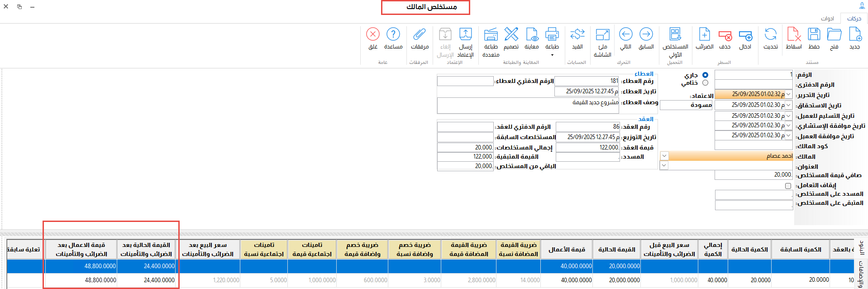Click the حفظ (Save) icon

814,35
